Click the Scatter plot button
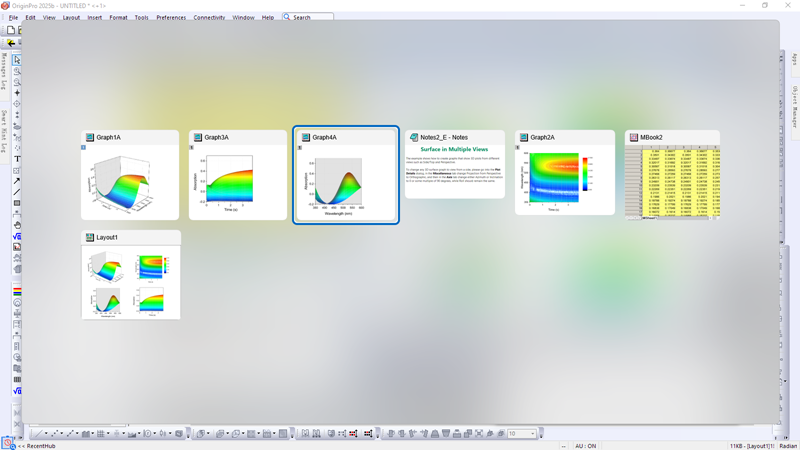800x450 pixels. (55, 434)
